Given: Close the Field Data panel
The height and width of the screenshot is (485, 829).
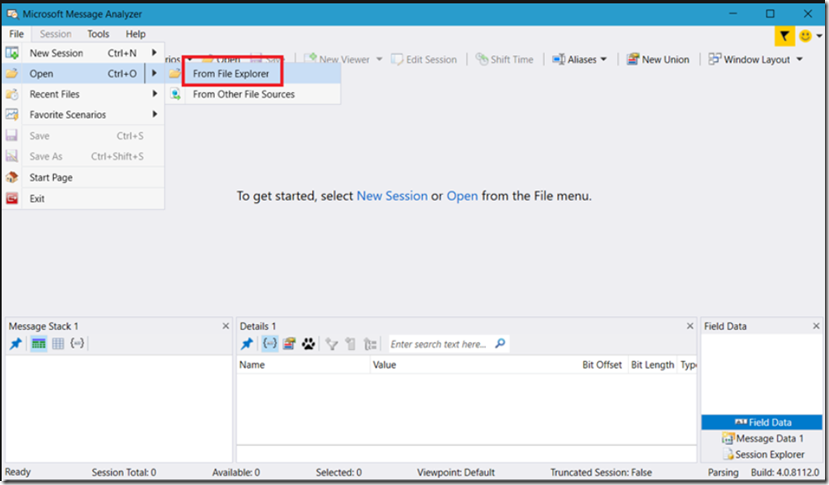Looking at the screenshot, I should click(816, 326).
